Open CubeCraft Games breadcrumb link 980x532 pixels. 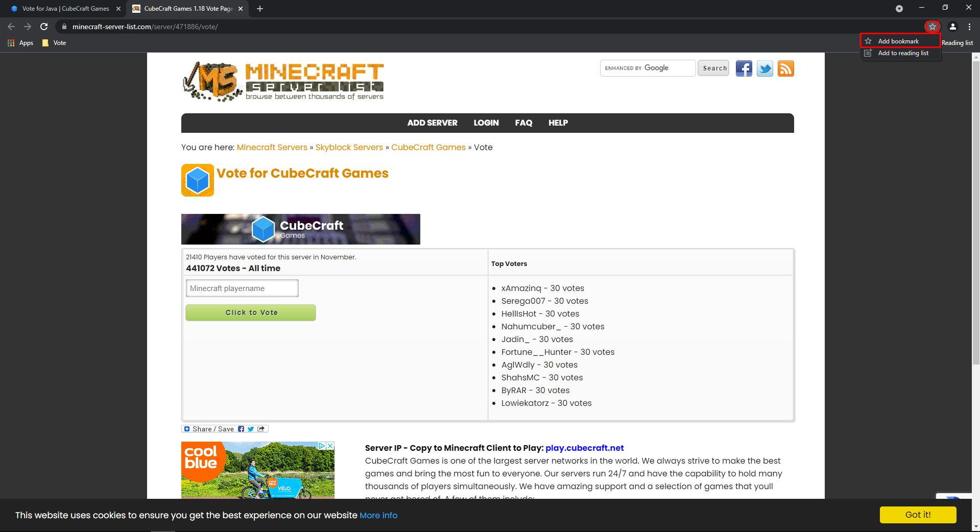click(428, 147)
